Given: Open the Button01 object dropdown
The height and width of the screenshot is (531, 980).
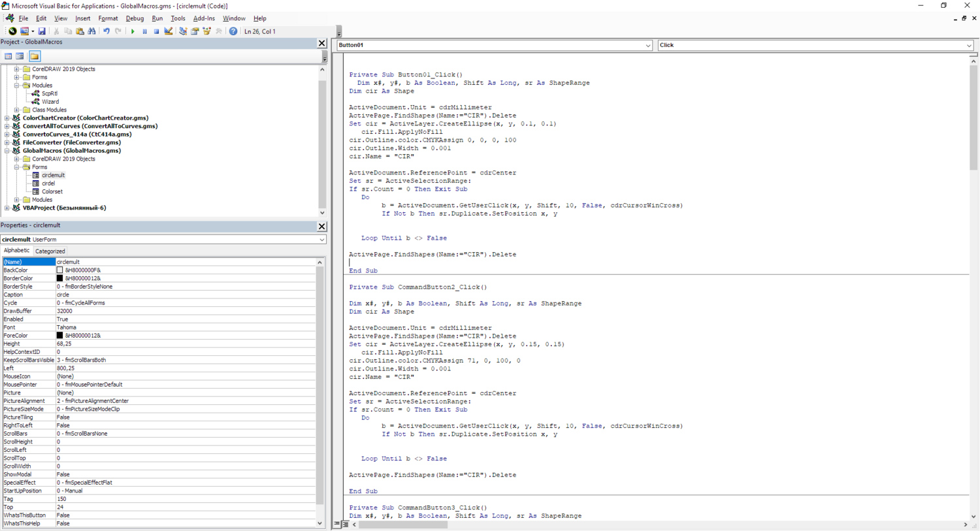Looking at the screenshot, I should [x=647, y=46].
